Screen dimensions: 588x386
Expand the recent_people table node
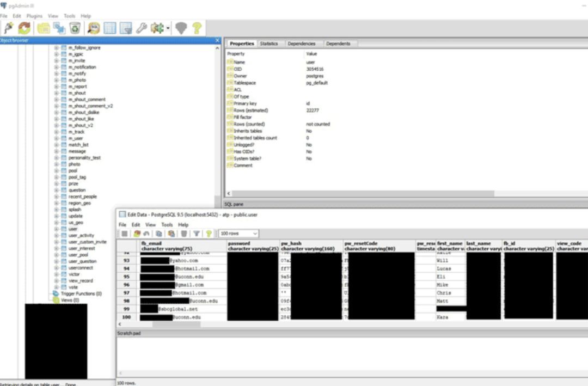click(56, 197)
